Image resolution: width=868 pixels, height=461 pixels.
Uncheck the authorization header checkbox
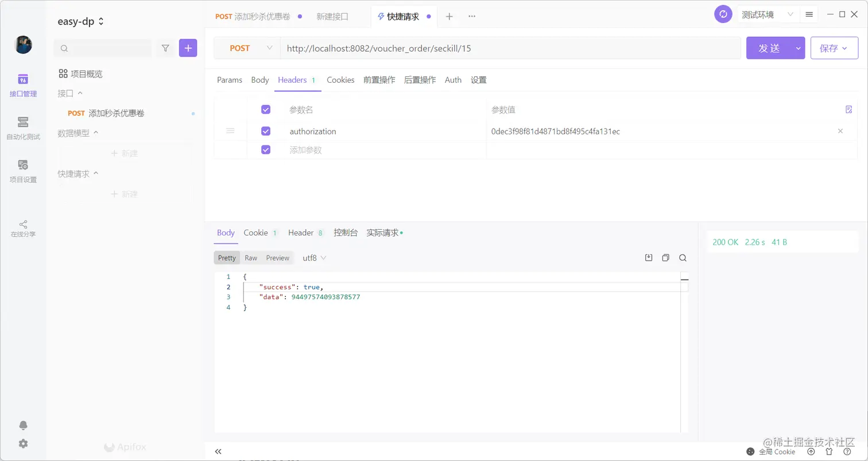[266, 131]
